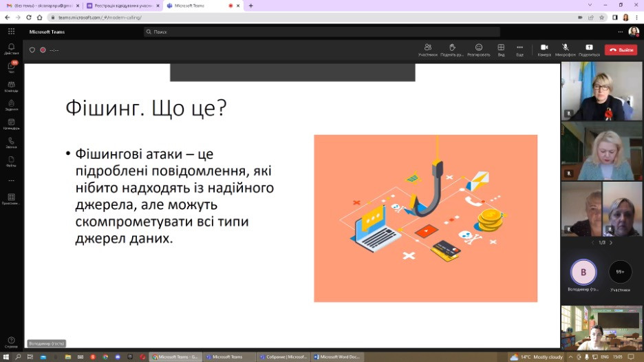Image resolution: width=644 pixels, height=362 pixels.
Task: Select your self-view video at bottom
Action: pos(601,328)
